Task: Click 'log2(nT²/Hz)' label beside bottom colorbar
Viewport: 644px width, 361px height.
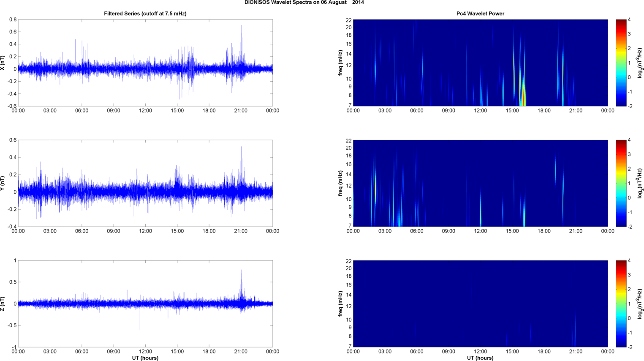Action: (641, 304)
